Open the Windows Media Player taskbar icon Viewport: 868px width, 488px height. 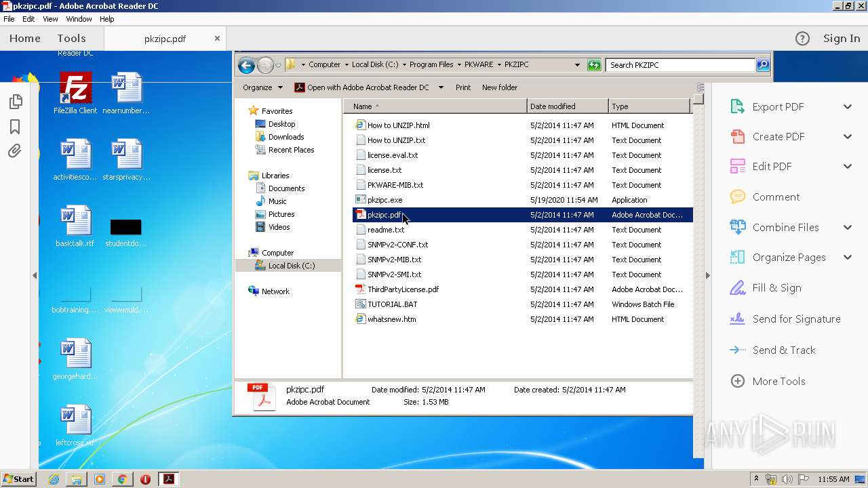click(x=100, y=479)
